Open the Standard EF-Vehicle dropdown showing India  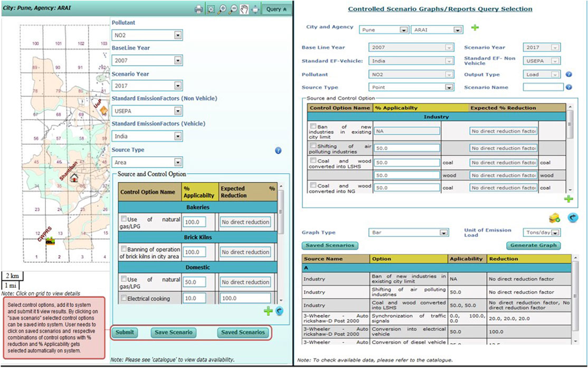tap(411, 61)
